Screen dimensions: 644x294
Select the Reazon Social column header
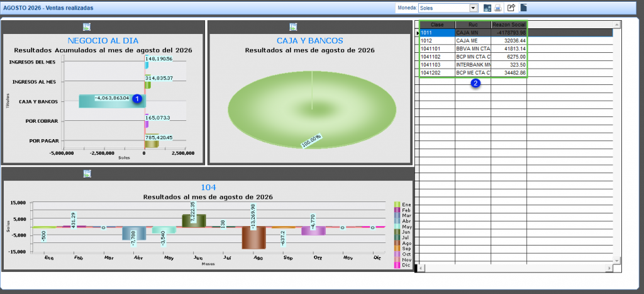(509, 25)
